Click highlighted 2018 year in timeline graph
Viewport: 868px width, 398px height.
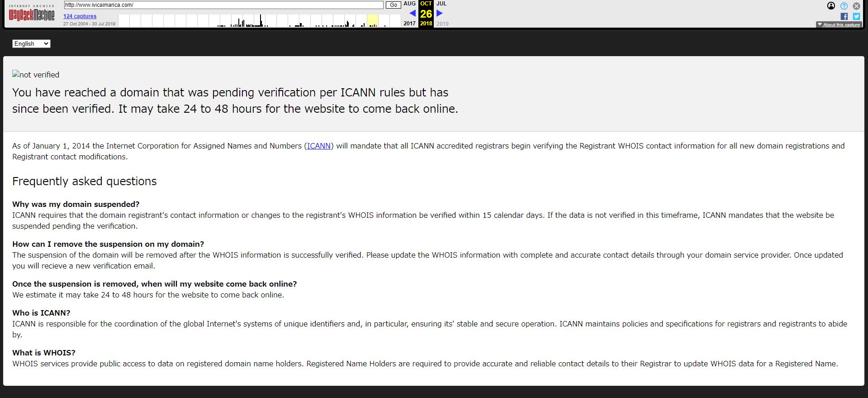(x=372, y=20)
